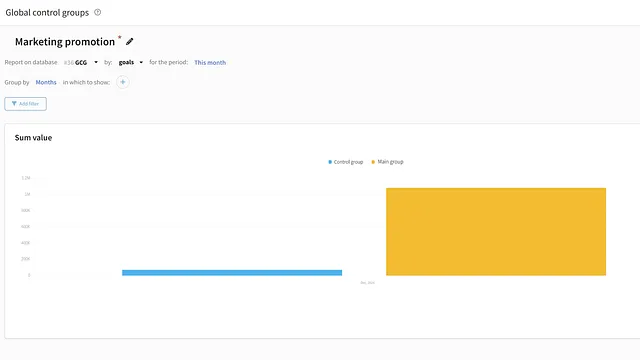The image size is (640, 360).
Task: Change the period via This month link
Action: 210,62
